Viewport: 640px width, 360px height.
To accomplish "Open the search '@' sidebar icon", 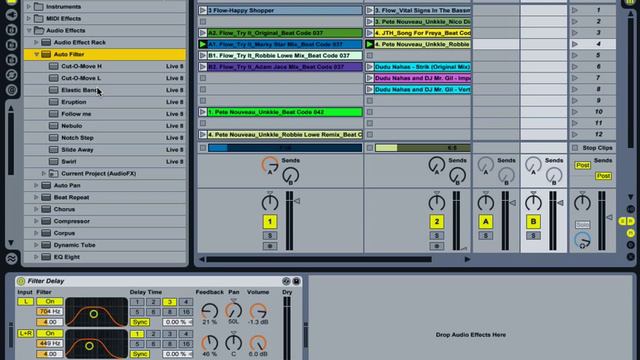I will 11,90.
